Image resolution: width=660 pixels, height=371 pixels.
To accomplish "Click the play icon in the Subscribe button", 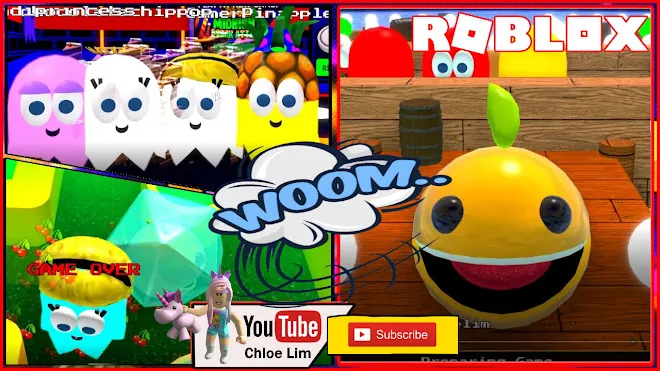I will [x=362, y=335].
